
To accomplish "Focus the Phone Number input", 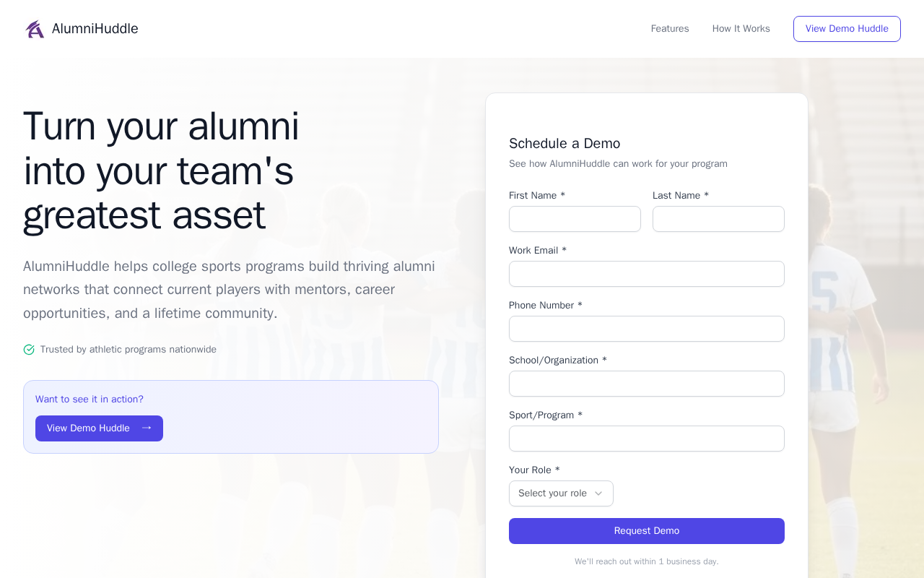I will 646,329.
